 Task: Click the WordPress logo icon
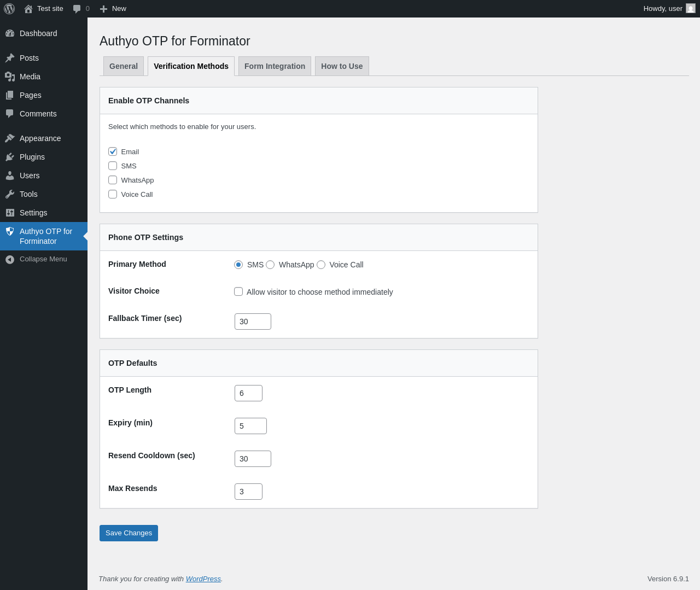pyautogui.click(x=9, y=9)
